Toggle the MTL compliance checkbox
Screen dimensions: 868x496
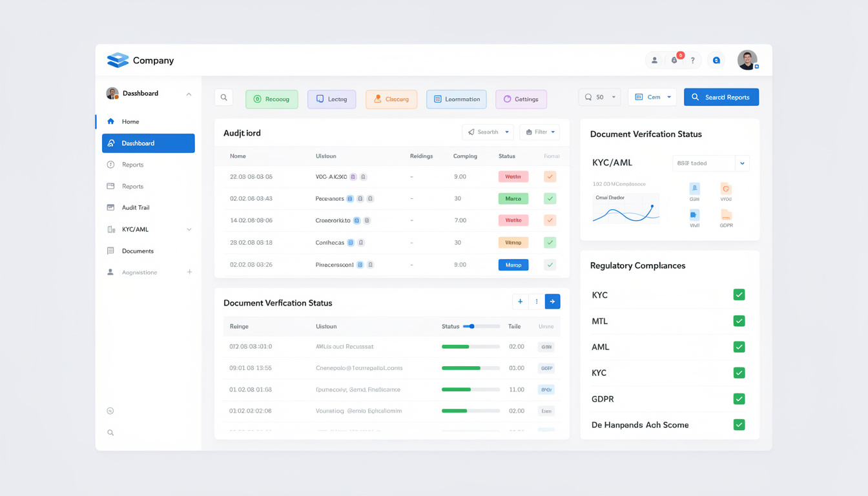739,321
